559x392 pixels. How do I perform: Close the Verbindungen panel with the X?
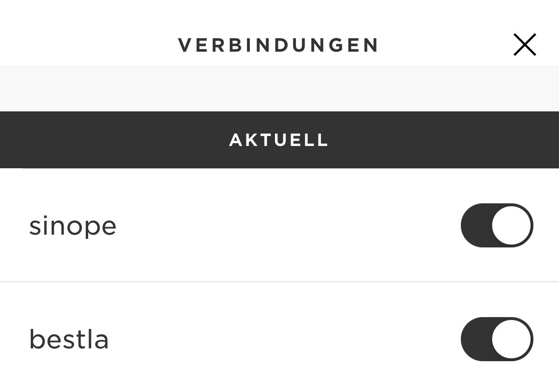[524, 45]
